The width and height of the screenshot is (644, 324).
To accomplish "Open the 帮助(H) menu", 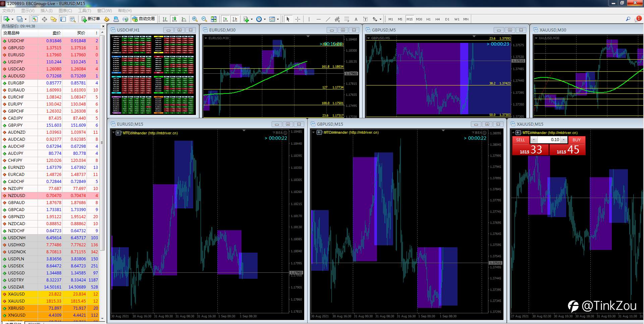I will click(125, 11).
